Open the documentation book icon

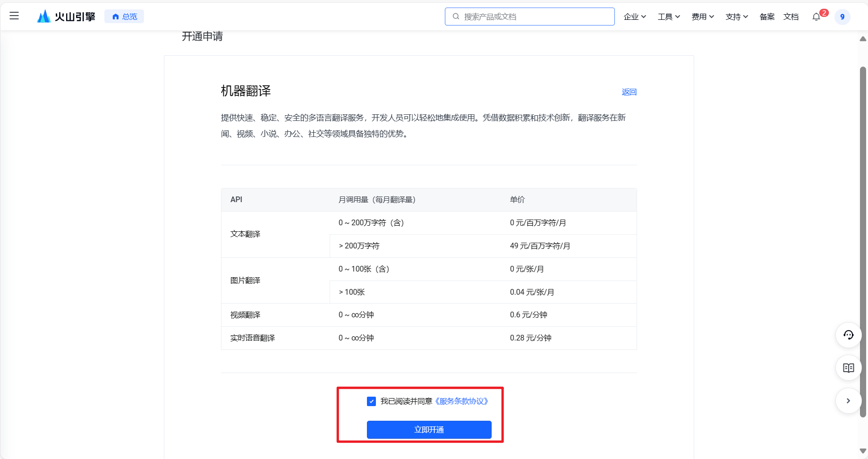848,368
